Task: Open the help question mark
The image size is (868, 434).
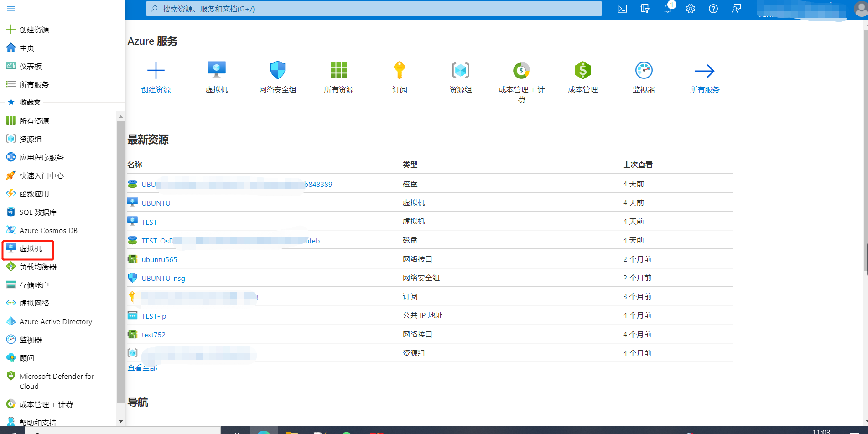Action: coord(713,9)
